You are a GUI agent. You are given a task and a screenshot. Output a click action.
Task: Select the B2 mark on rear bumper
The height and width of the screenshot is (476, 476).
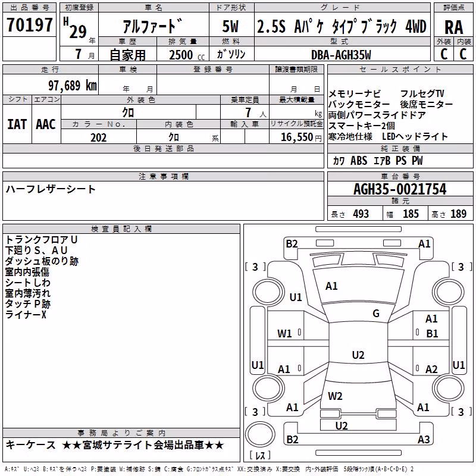tap(292, 439)
